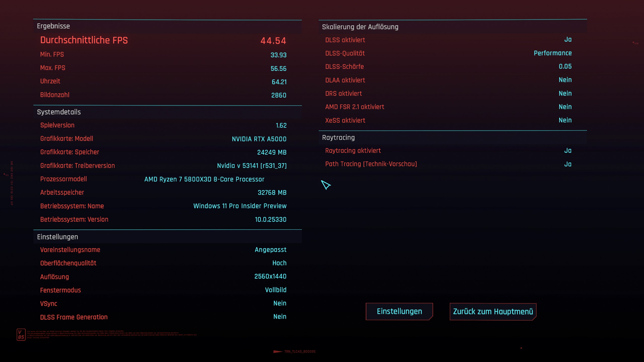Click the Fenstermodus Vollbild value
This screenshot has width=644, height=362.
(275, 290)
